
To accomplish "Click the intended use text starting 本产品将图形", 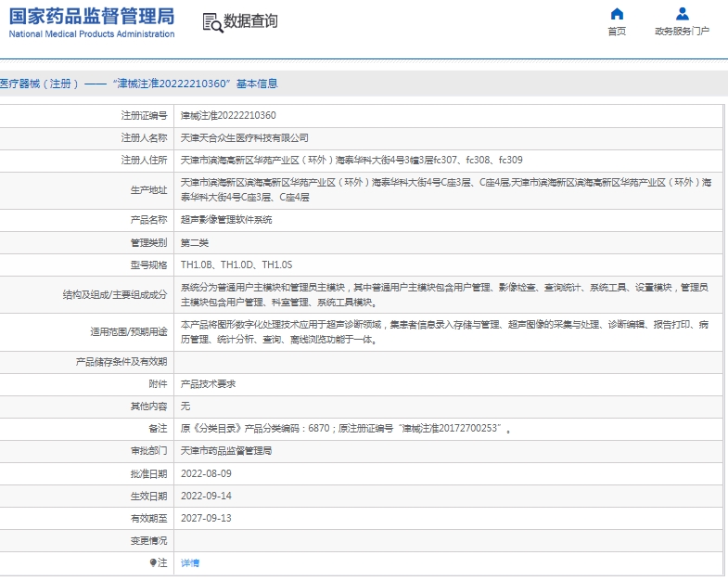I will click(444, 332).
